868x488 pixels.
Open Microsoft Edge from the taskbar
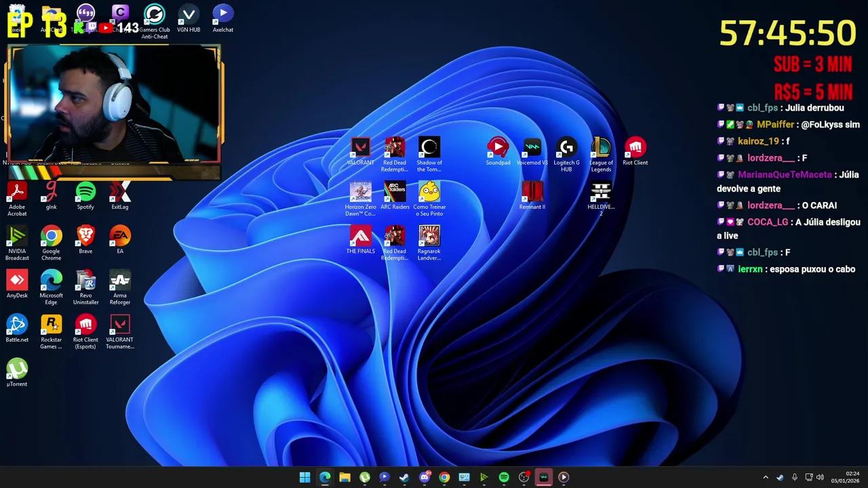pyautogui.click(x=325, y=477)
